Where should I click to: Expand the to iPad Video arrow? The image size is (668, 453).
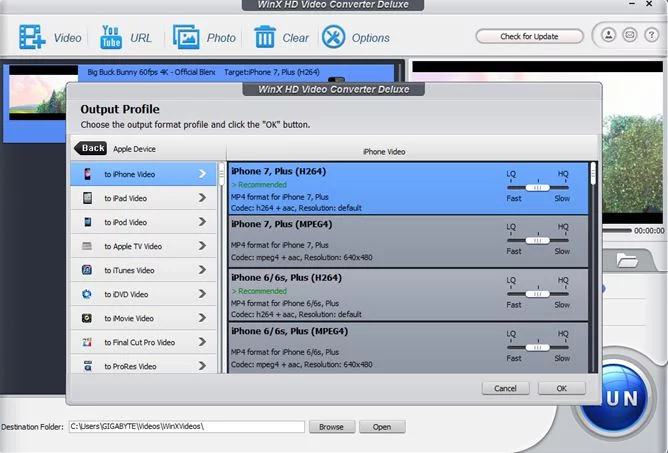coord(202,198)
